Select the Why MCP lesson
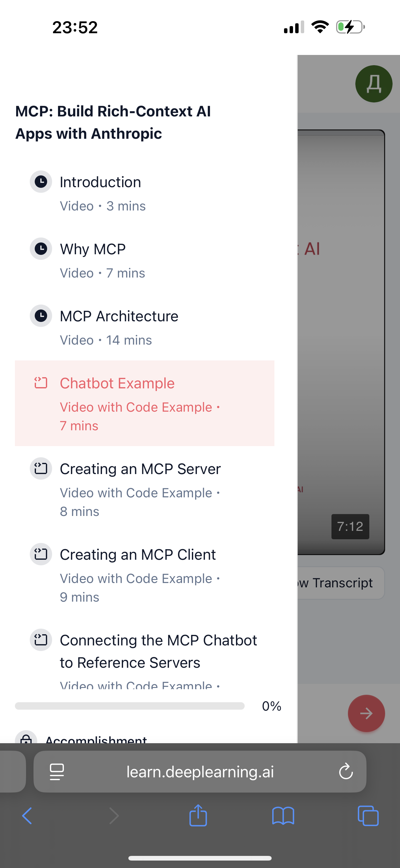Image resolution: width=400 pixels, height=868 pixels. click(x=93, y=249)
